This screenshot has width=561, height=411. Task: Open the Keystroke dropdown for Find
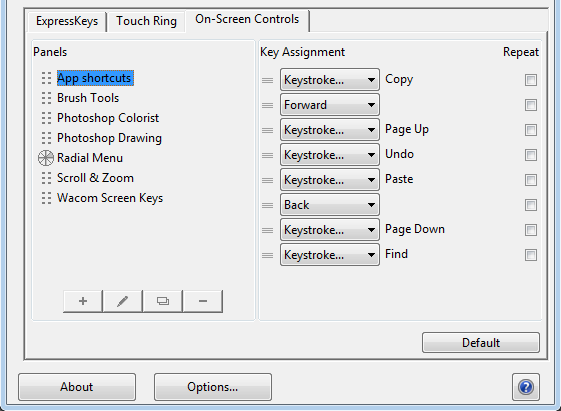click(x=330, y=255)
